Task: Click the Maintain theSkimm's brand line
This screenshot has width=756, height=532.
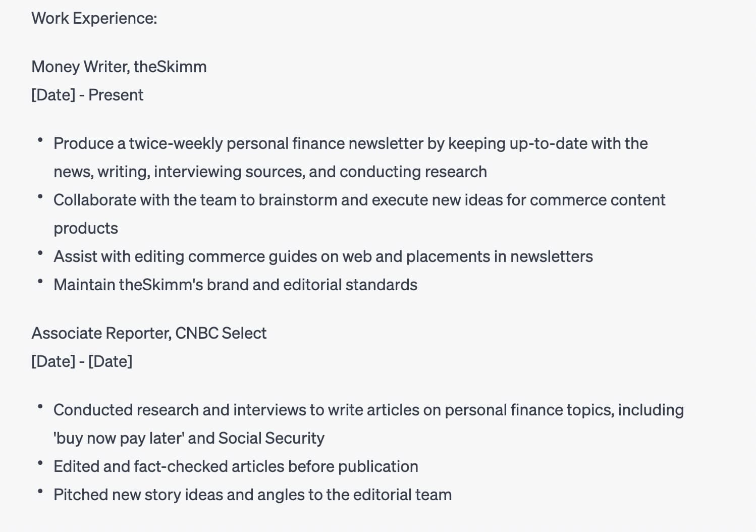Action: coord(235,285)
